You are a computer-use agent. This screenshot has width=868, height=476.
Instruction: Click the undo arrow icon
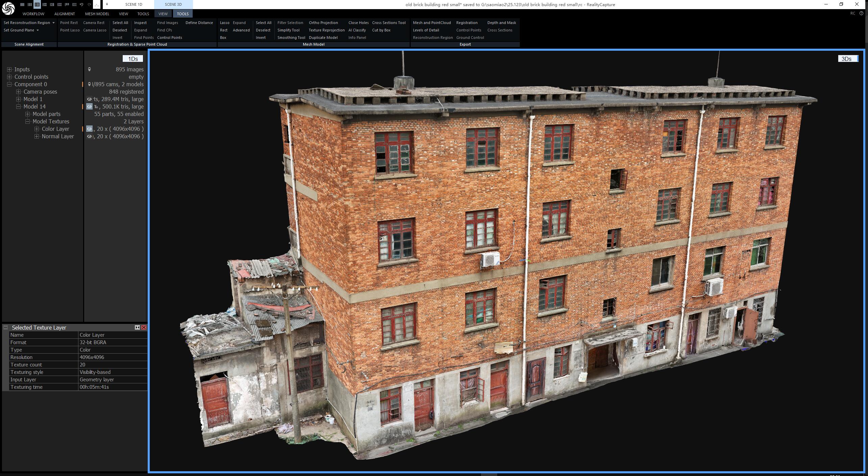(81, 5)
